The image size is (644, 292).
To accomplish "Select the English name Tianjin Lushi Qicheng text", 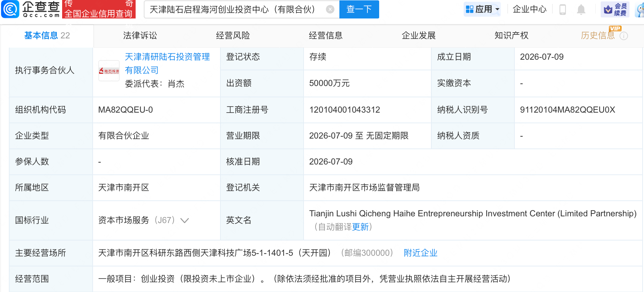I will (x=473, y=213).
